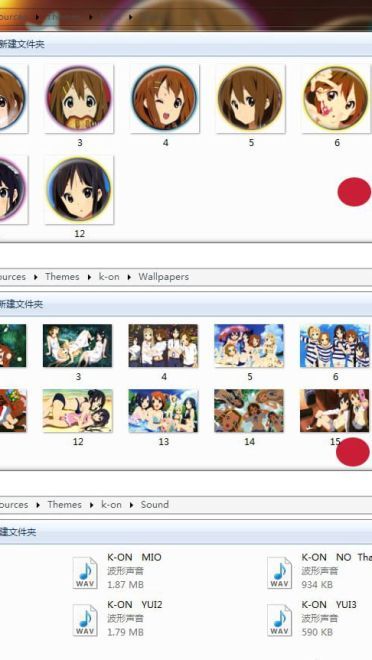Select avatar image 6 thumbnail
This screenshot has height=660, width=372.
pos(336,98)
